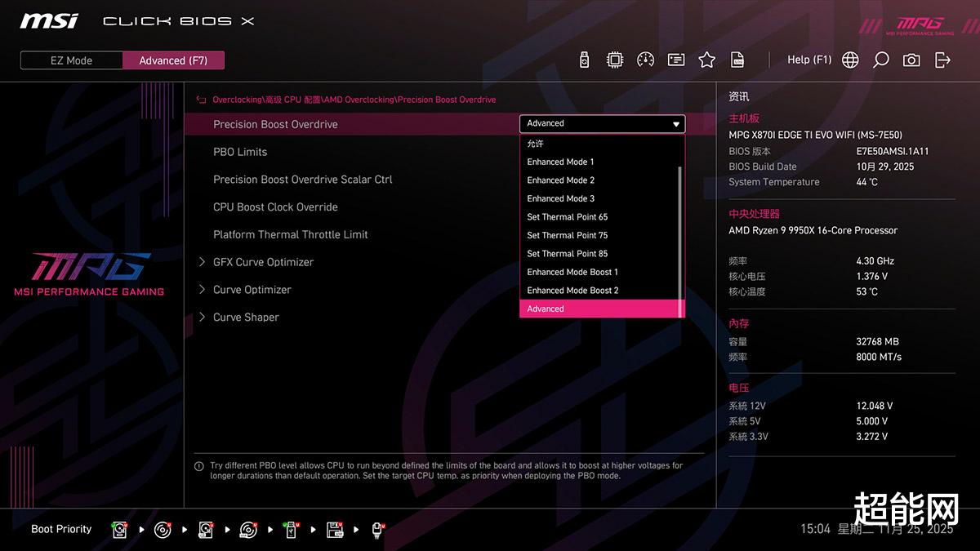Screen dimensions: 980x551
Task: Click the 4.30 GHz frequency value
Action: tap(875, 261)
